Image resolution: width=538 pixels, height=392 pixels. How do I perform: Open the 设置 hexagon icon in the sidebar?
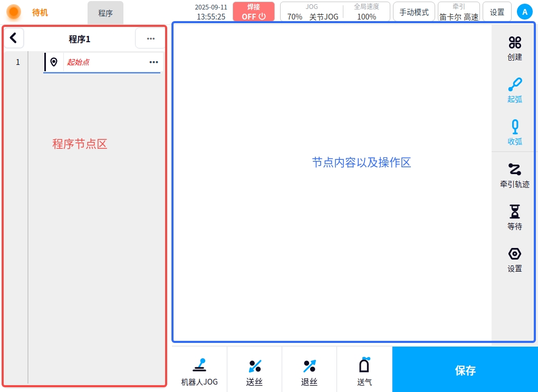click(x=514, y=259)
